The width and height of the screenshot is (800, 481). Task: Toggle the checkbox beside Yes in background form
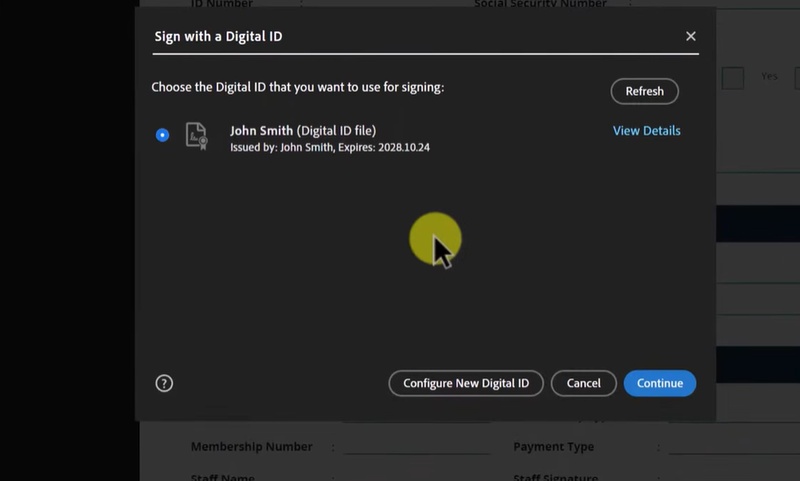pos(733,79)
